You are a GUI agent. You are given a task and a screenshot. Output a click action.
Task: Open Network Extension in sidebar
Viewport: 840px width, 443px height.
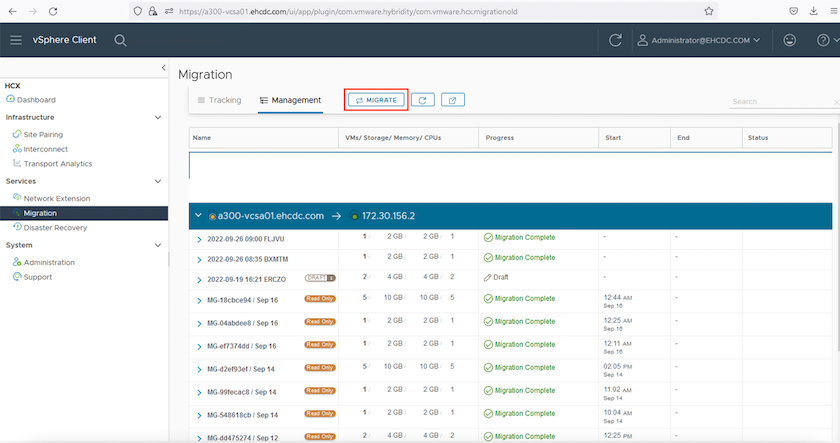56,198
